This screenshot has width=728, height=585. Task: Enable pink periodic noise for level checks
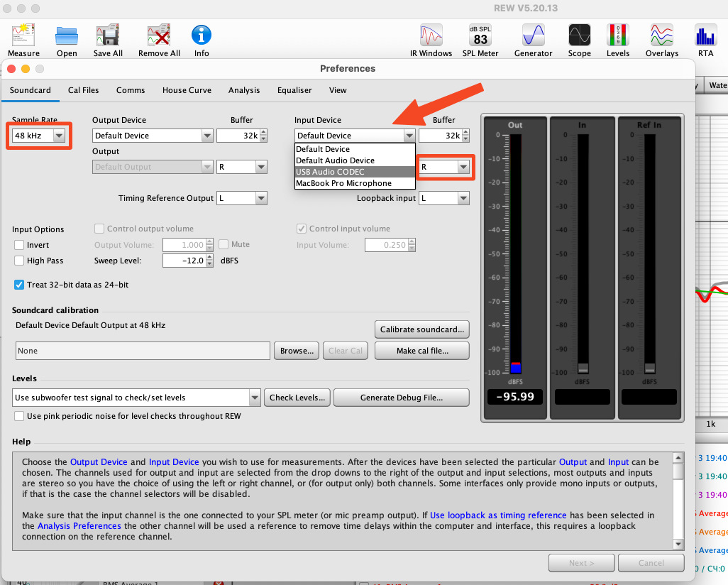pos(19,416)
